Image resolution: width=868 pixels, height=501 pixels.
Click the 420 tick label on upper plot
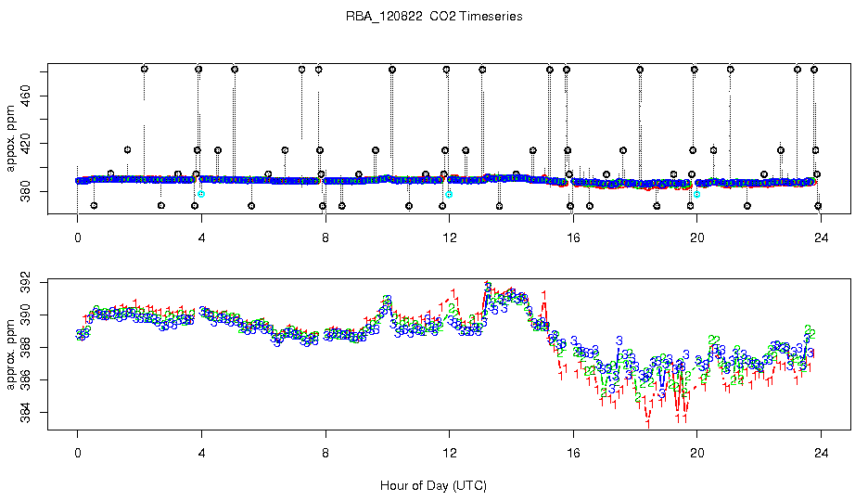click(x=25, y=144)
